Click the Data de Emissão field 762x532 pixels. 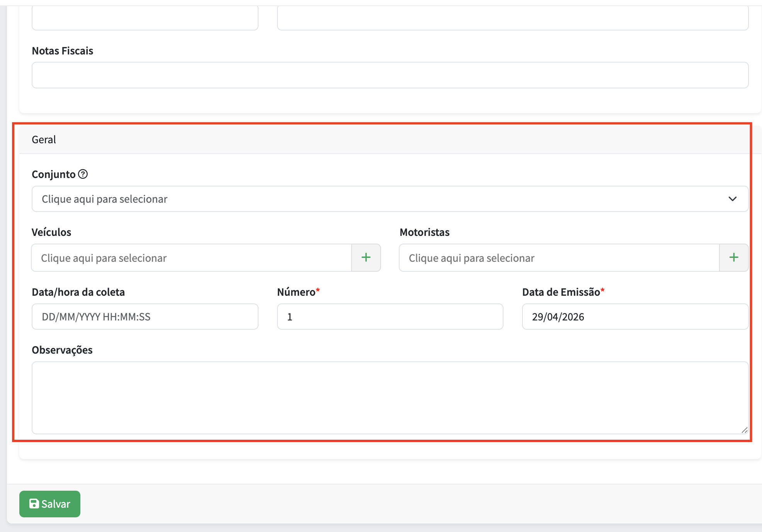click(x=635, y=317)
